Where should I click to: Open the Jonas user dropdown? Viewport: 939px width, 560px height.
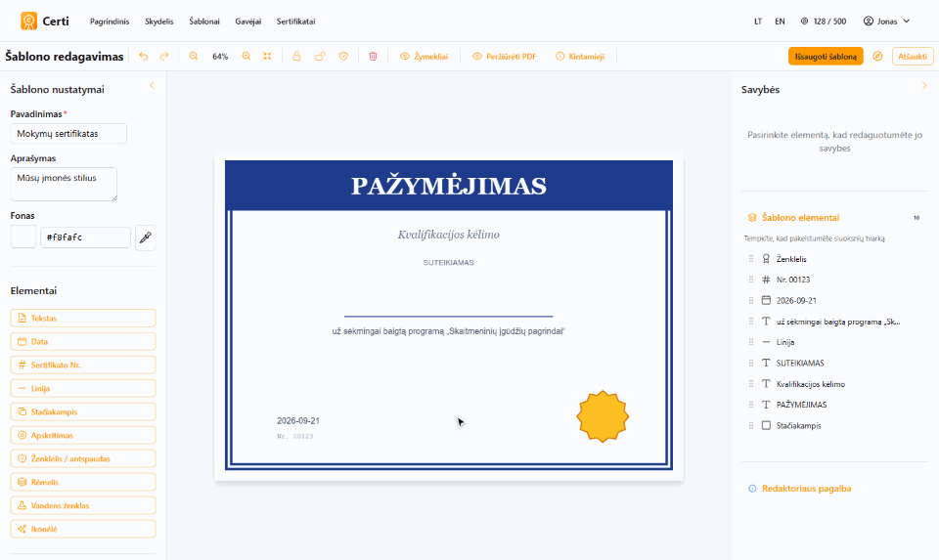[x=886, y=21]
